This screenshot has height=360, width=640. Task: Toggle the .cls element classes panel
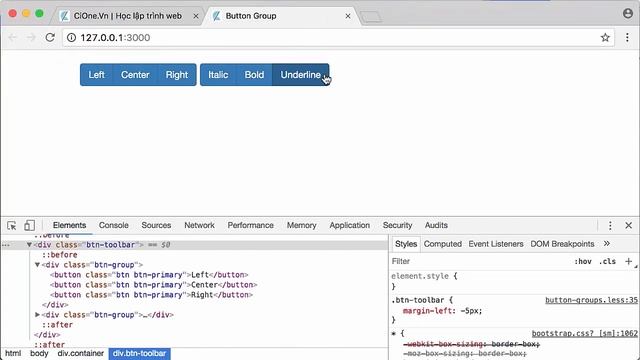pos(607,262)
